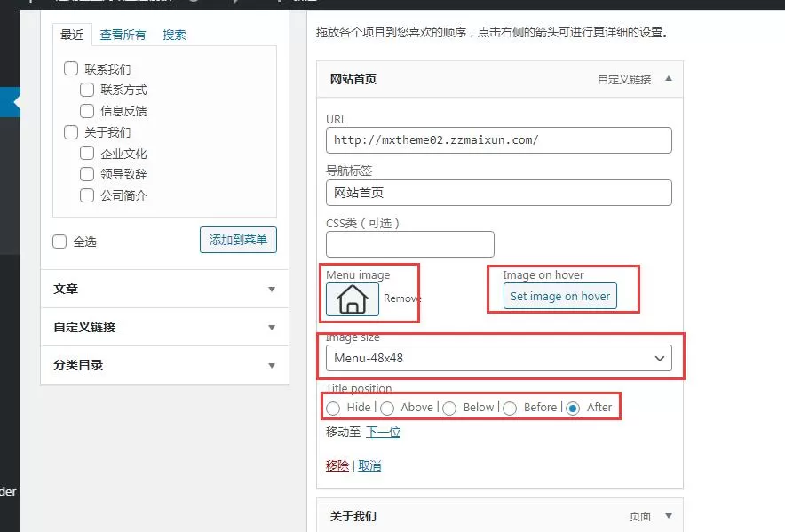Choose the Above title position option
The width and height of the screenshot is (785, 532).
[387, 408]
